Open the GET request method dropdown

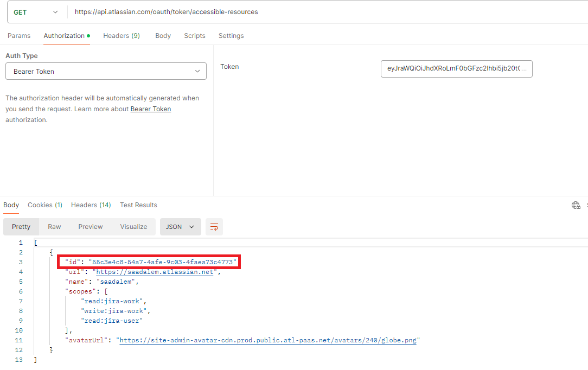click(x=36, y=11)
